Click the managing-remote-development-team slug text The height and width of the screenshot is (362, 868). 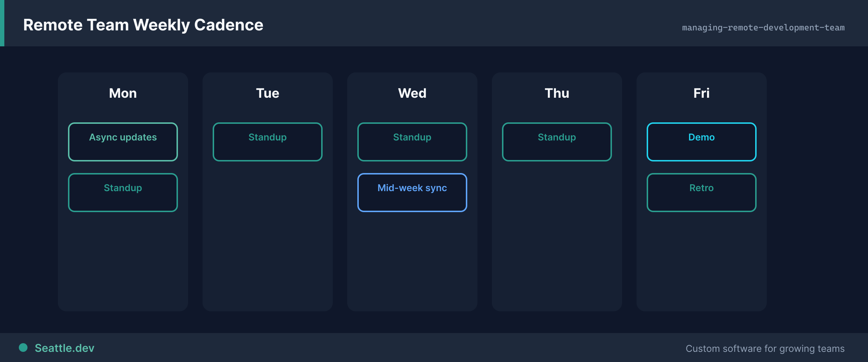(763, 28)
